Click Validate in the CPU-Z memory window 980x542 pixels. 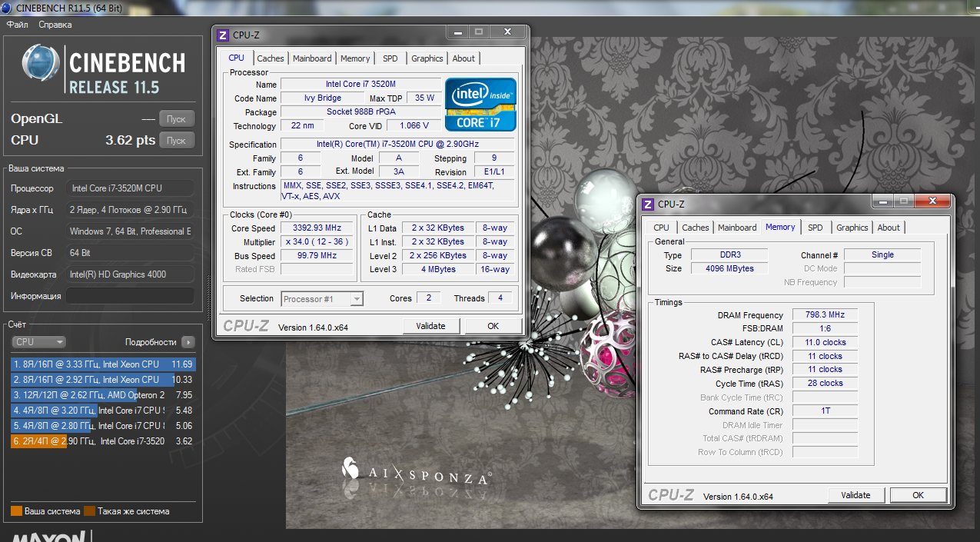(x=855, y=495)
